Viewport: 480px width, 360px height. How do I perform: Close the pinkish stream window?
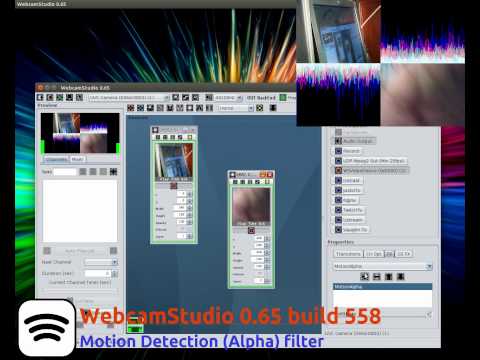(x=270, y=174)
